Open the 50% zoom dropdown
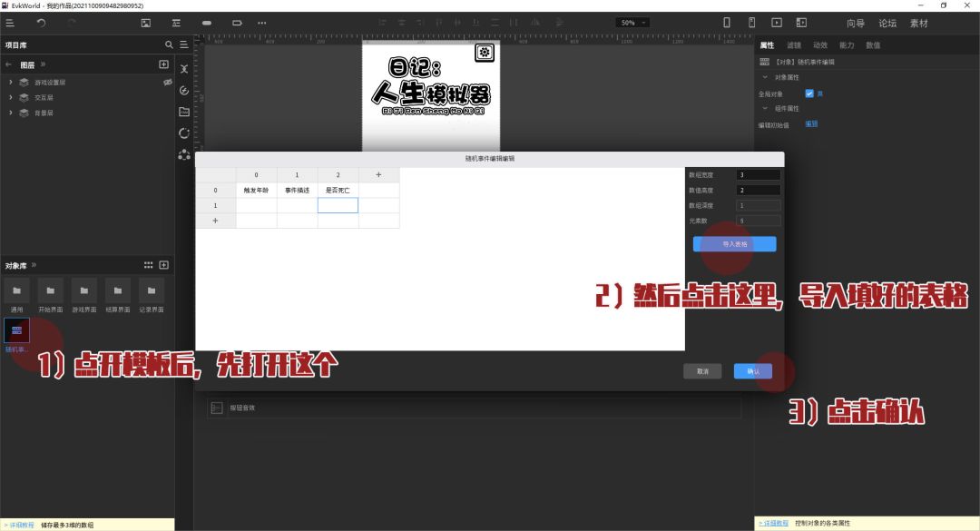Viewport: 980px width, 531px height. pyautogui.click(x=632, y=23)
